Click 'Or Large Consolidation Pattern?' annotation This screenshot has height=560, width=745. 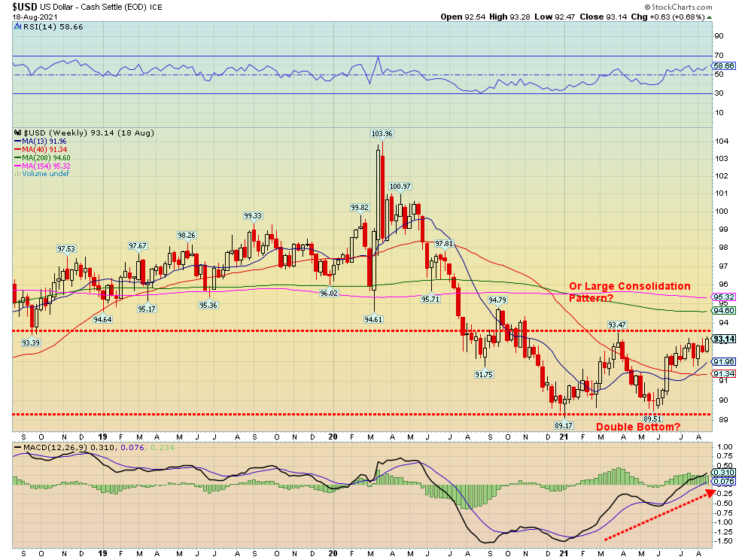coord(629,292)
